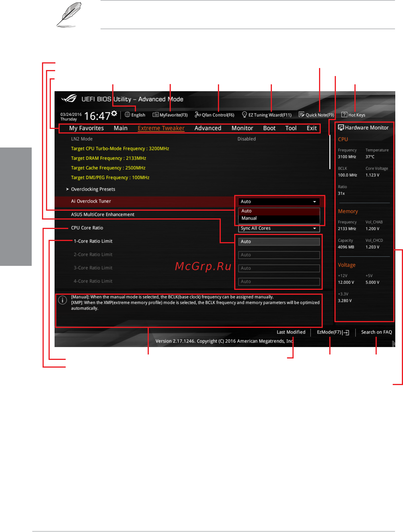
Task: Click the vertical scrollbar of settings list
Action: point(330,152)
